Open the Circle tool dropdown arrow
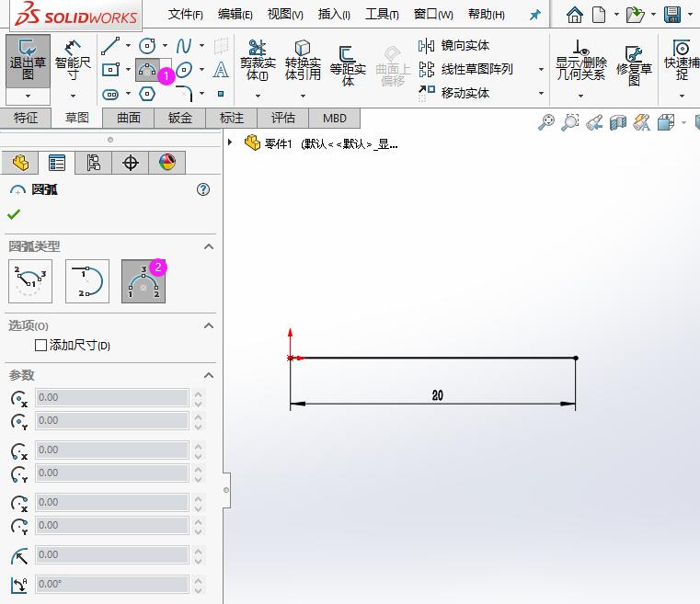Viewport: 700px width, 604px height. coord(165,45)
